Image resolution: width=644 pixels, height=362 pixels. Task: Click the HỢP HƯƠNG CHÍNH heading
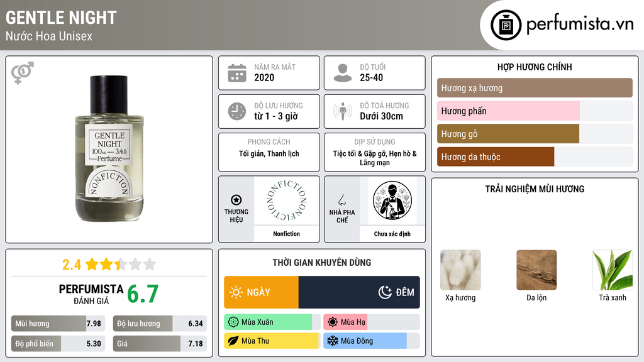pos(535,67)
